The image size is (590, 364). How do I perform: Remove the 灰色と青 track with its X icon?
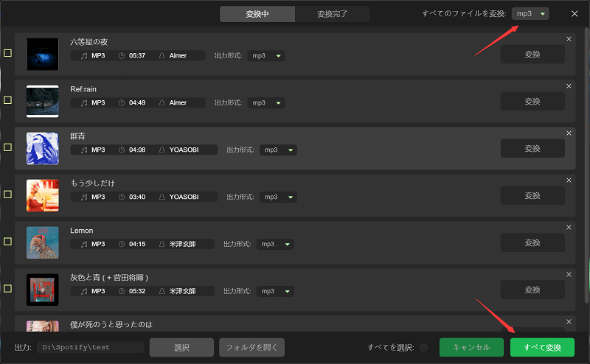(x=569, y=275)
